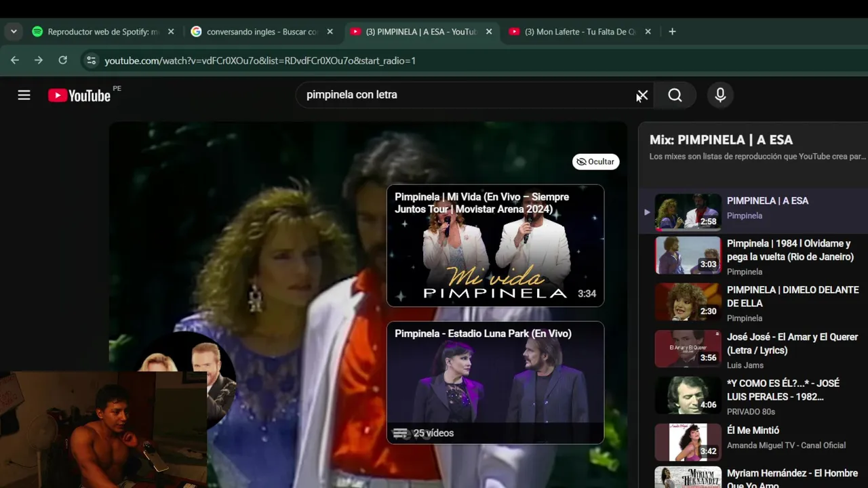This screenshot has width=868, height=488.
Task: Close the PIMPINELA A ESA tab
Action: click(x=489, y=31)
